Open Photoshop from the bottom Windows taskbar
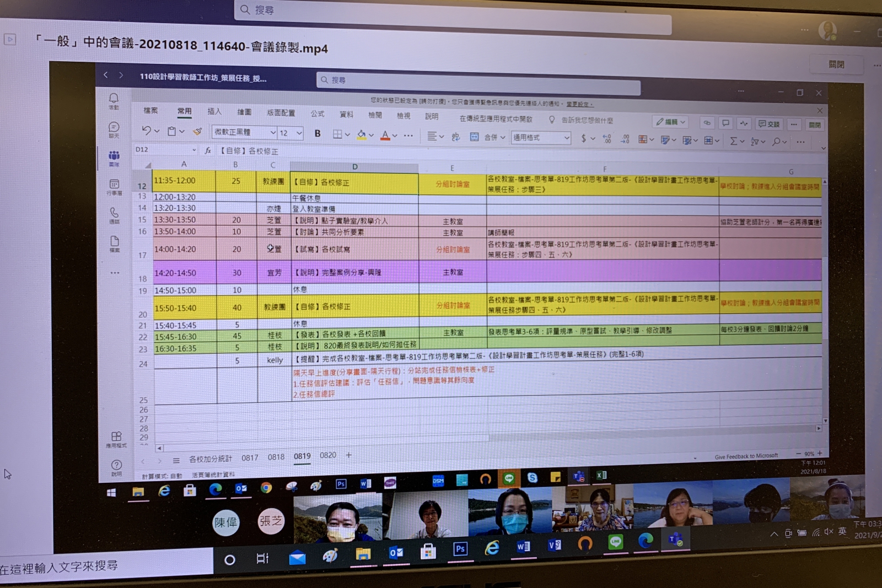Screen dimensions: 882x588 (460, 549)
